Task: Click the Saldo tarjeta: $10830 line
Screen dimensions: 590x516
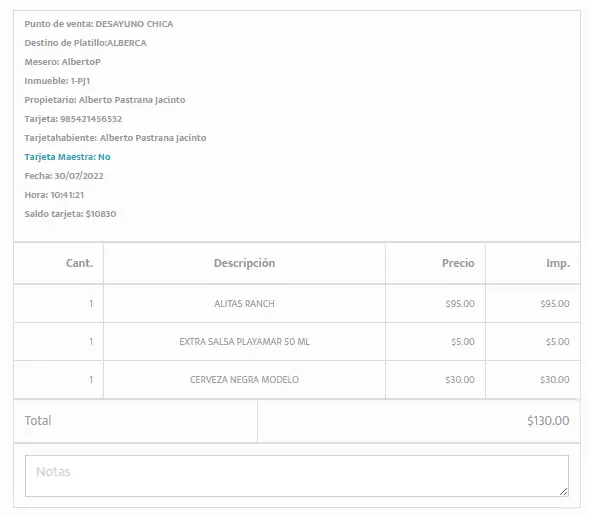Action: [70, 214]
